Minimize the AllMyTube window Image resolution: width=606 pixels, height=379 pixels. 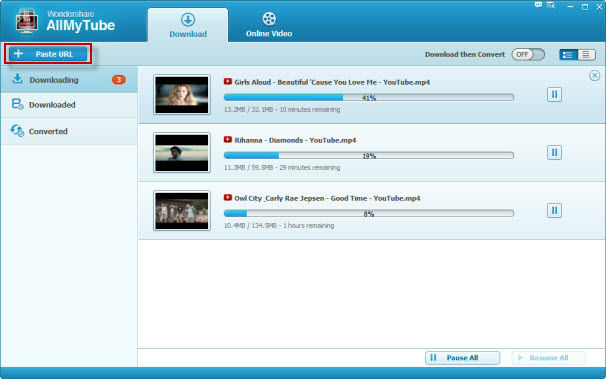(x=570, y=7)
